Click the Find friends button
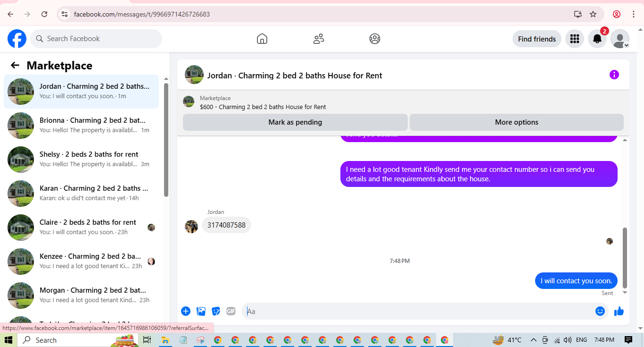Image resolution: width=644 pixels, height=347 pixels. [537, 39]
